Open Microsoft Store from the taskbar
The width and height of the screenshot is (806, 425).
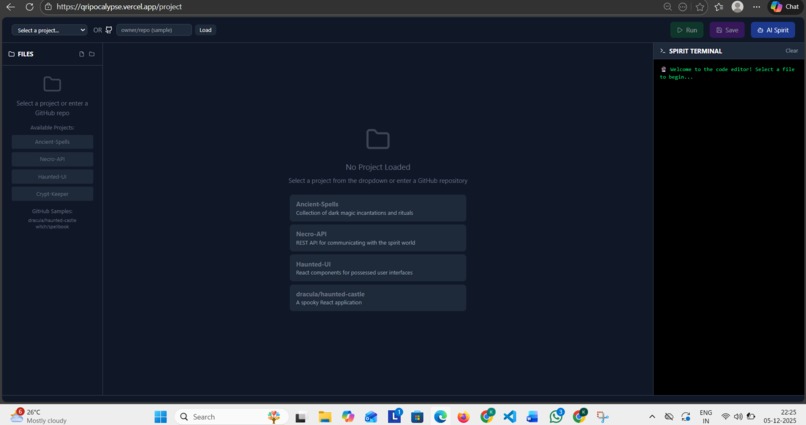pos(417,417)
